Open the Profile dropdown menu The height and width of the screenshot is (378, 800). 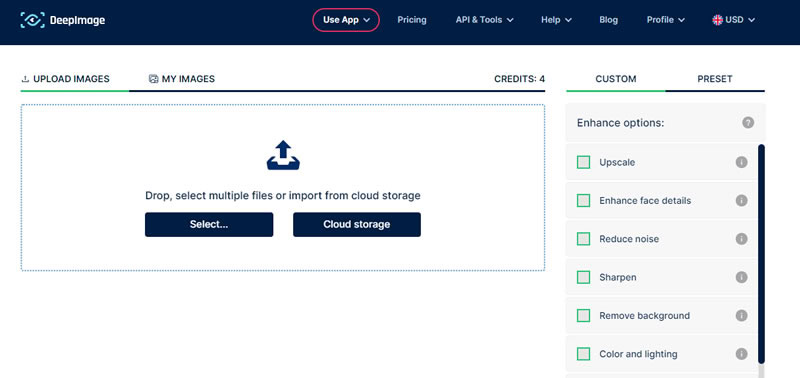666,20
